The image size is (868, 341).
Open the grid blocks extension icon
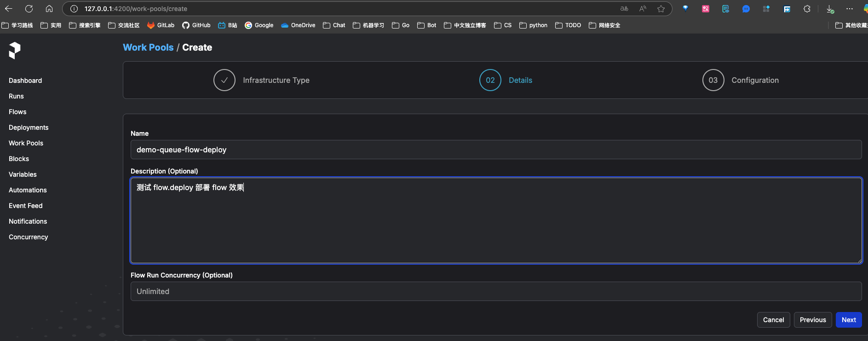[x=766, y=9]
